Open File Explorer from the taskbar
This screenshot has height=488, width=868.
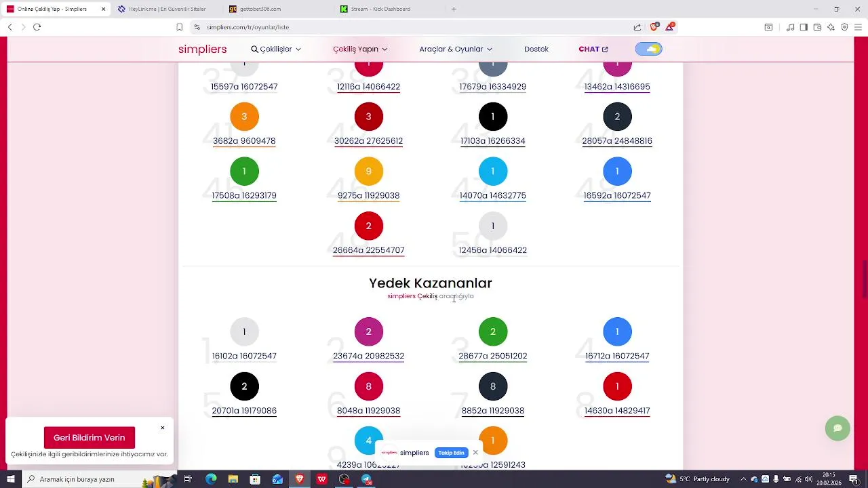click(x=233, y=479)
